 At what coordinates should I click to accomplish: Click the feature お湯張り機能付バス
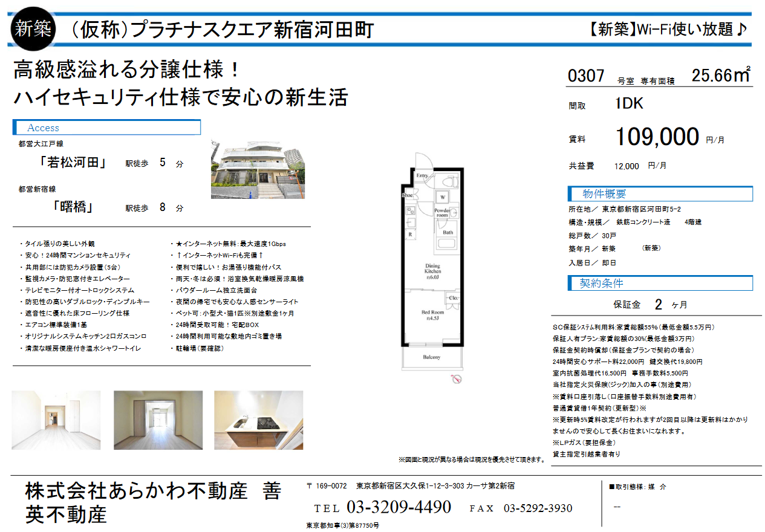pos(253,267)
